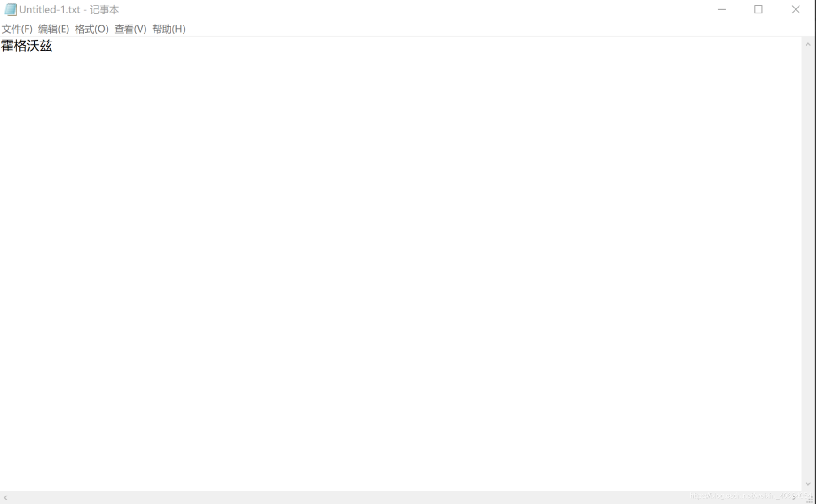Open the 编辑(E) menu
This screenshot has height=504, width=816.
(54, 29)
